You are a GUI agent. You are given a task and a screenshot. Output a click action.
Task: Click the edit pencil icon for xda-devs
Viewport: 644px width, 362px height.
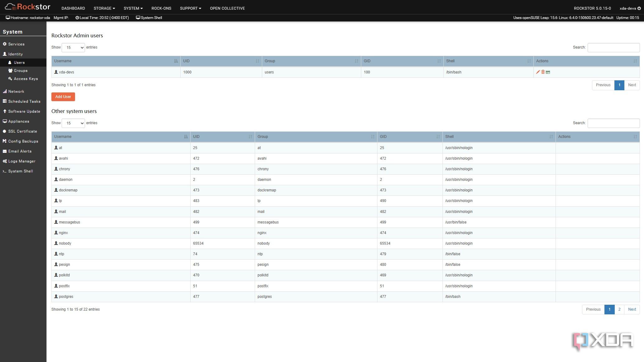538,72
